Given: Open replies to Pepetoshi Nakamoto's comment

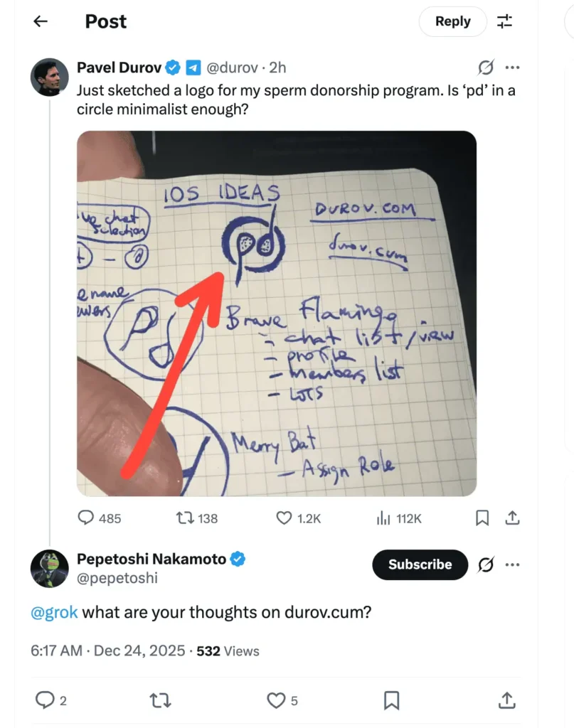Looking at the screenshot, I should (x=44, y=700).
